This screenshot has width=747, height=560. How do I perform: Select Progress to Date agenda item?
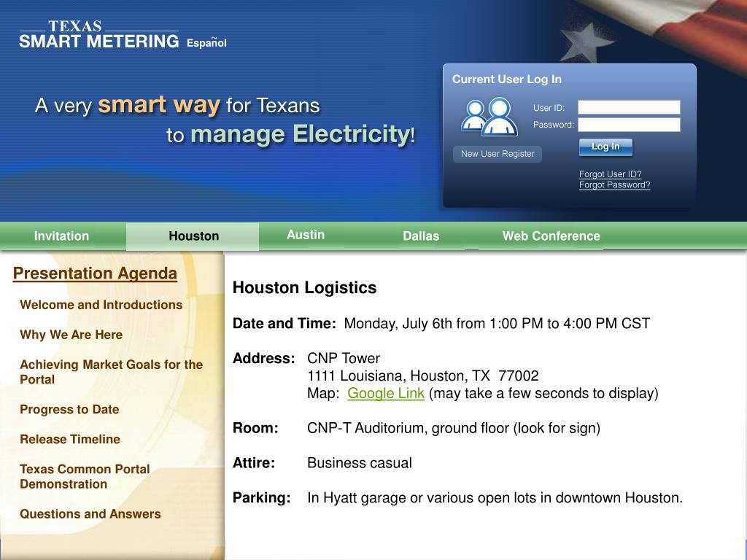69,410
